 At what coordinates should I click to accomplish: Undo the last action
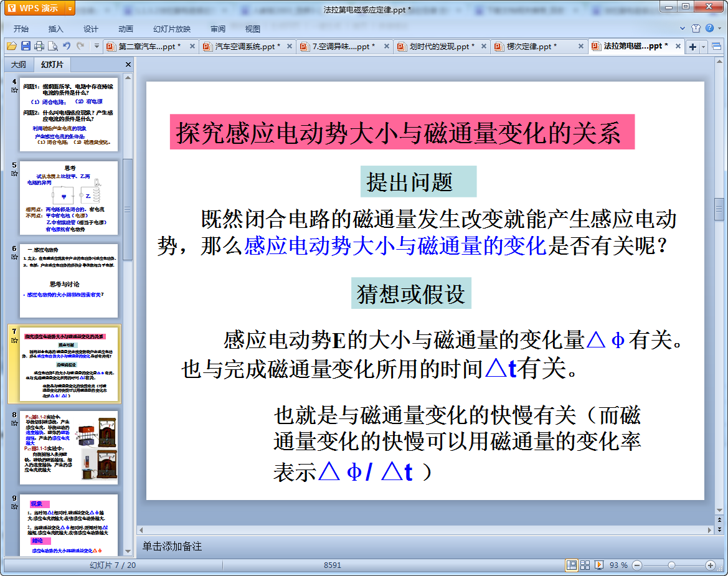pos(67,46)
